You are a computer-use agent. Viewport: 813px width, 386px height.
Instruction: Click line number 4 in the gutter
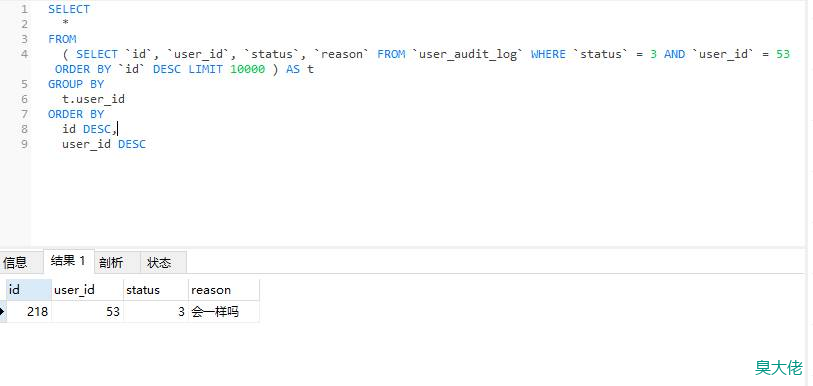25,54
